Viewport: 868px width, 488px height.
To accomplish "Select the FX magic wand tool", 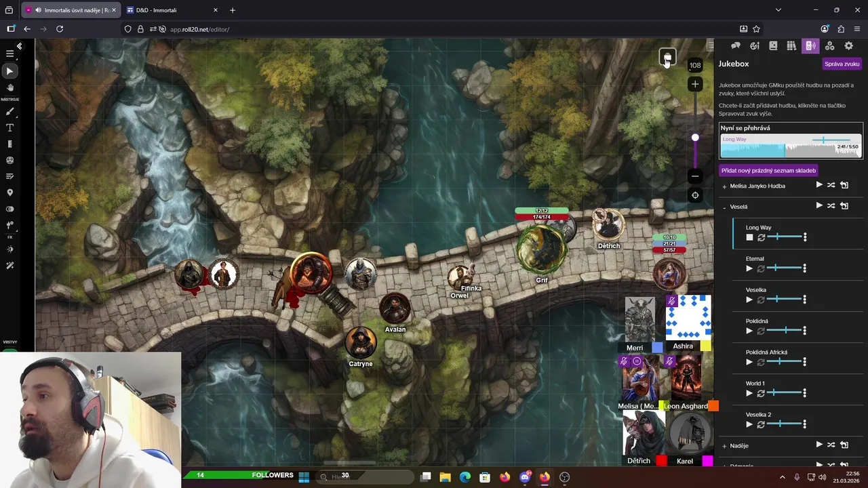I will point(9,266).
